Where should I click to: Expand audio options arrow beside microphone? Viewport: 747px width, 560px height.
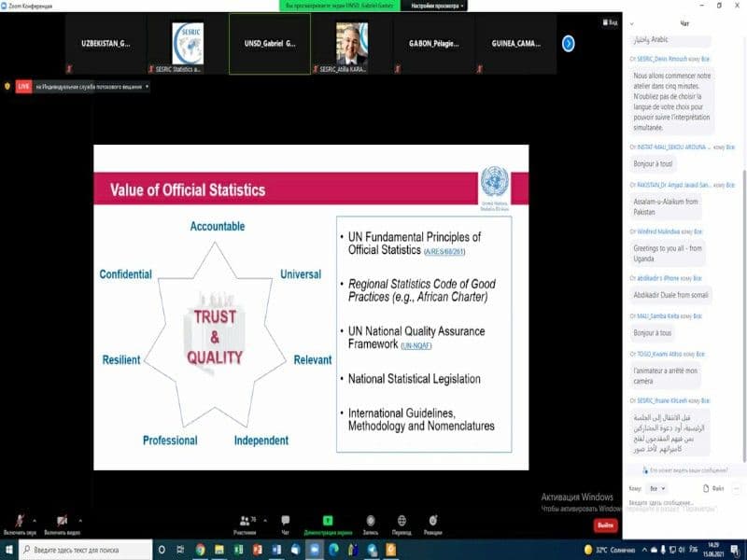(x=35, y=520)
